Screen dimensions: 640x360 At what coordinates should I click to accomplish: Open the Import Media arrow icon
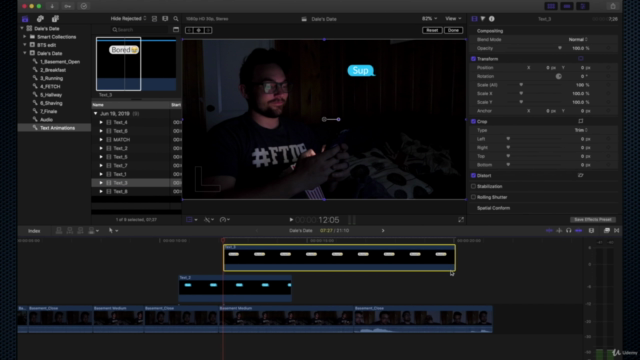tap(52, 6)
